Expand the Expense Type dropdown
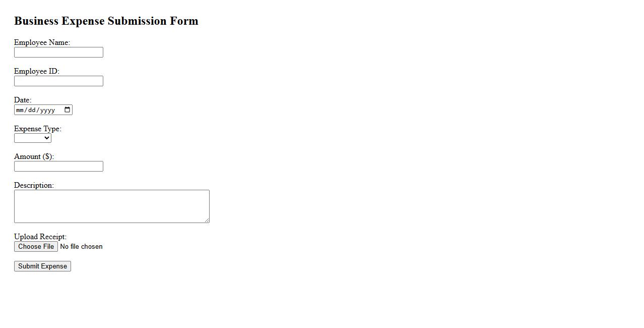644x328 pixels. pyautogui.click(x=33, y=138)
